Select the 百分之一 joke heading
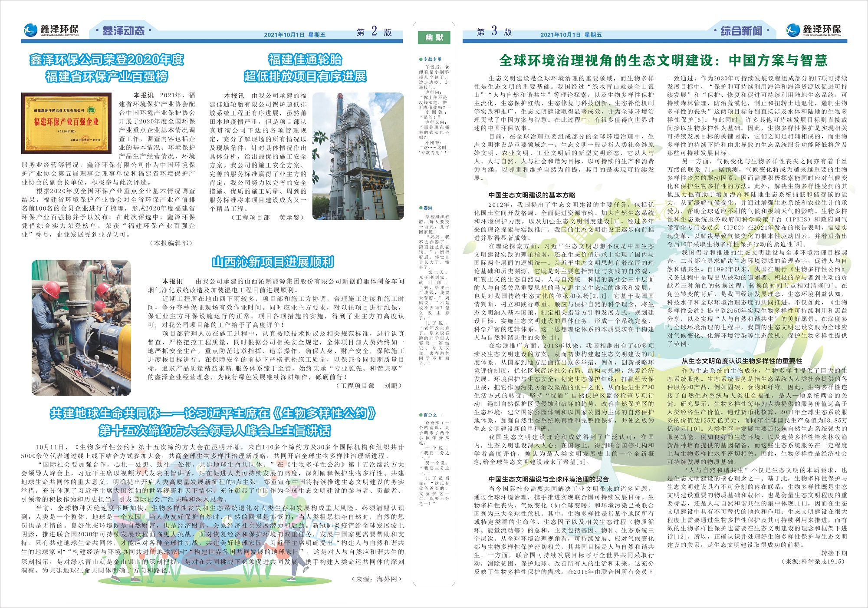The image size is (868, 608). [432, 415]
